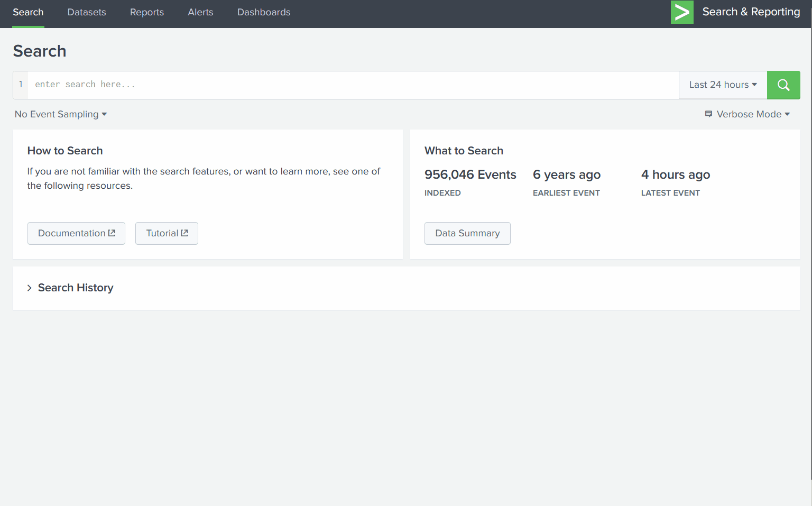Screen dimensions: 812x506
Task: Click the external-link icon on Documentation button
Action: point(112,233)
